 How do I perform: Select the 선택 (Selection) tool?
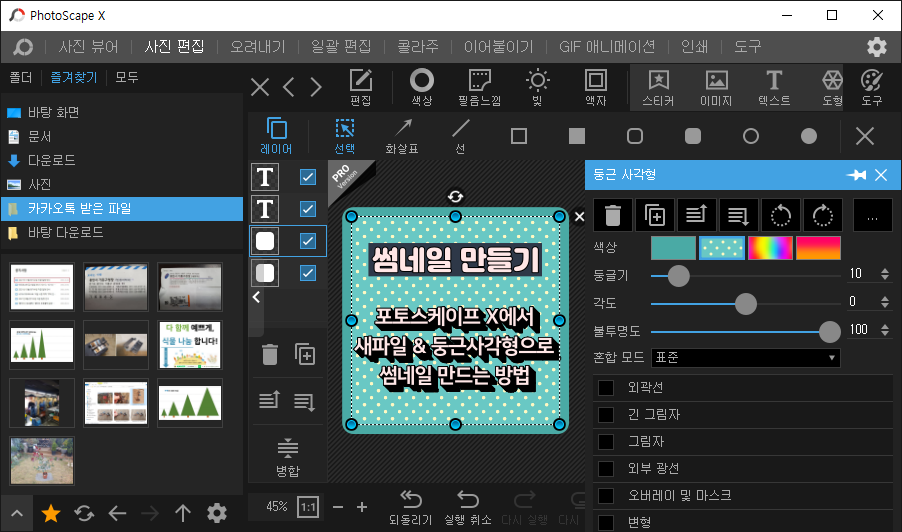coord(345,136)
